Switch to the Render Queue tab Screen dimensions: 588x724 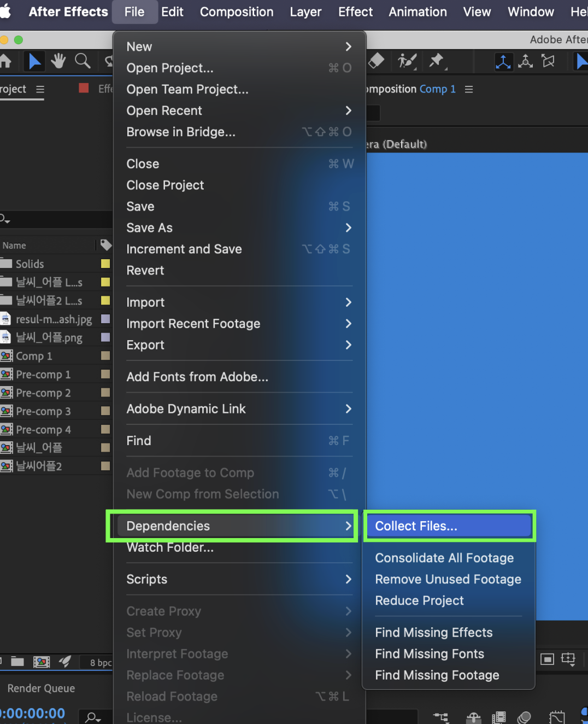tap(41, 688)
